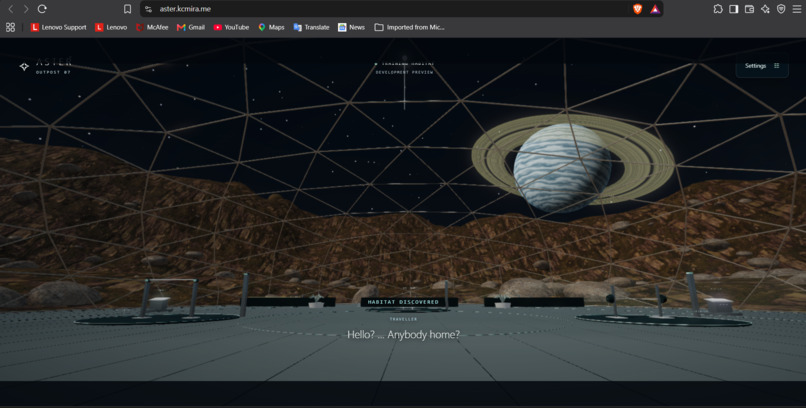This screenshot has height=408, width=806.
Task: Toggle the browser sidebar panel
Action: tap(734, 9)
